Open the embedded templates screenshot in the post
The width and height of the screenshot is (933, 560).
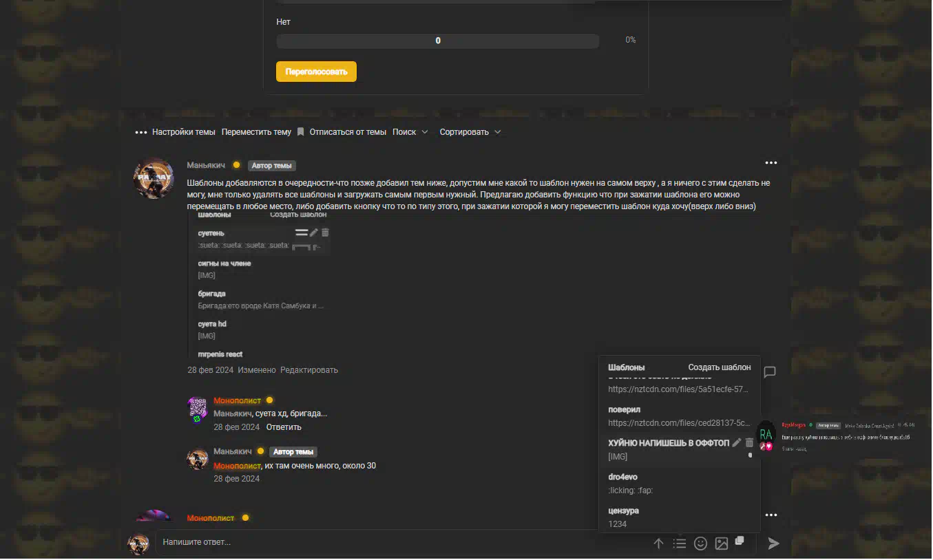(x=259, y=286)
